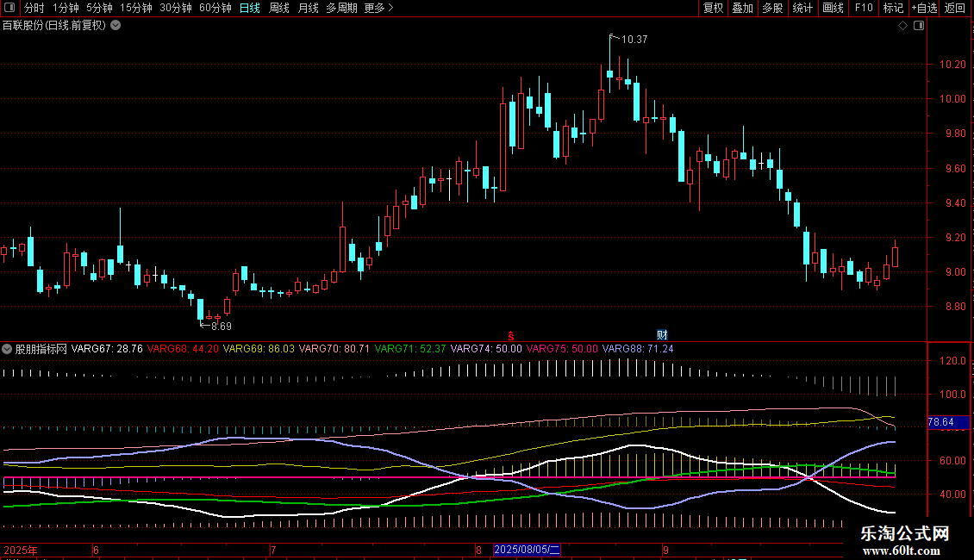974x560 pixels.
Task: Open the 多周期 multi-period view
Action: (x=341, y=8)
